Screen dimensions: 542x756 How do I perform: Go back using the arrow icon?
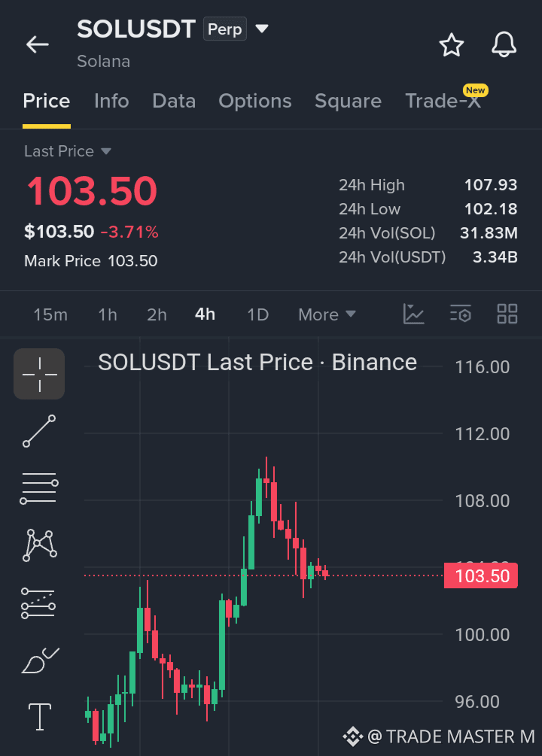(x=37, y=44)
